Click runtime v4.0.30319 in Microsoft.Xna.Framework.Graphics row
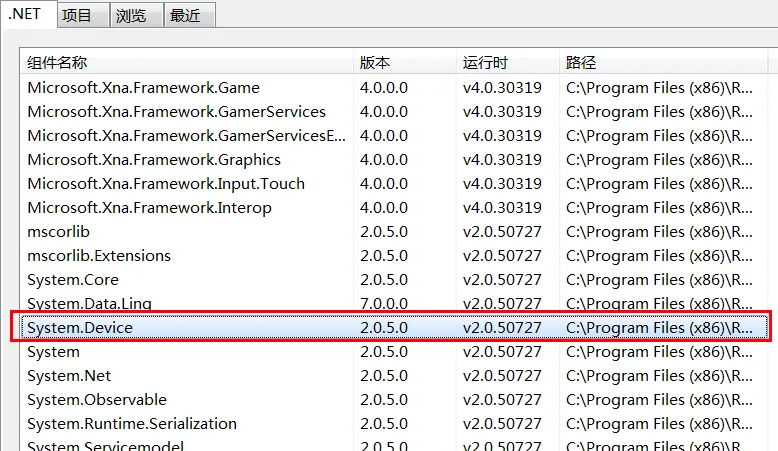 pyautogui.click(x=502, y=160)
